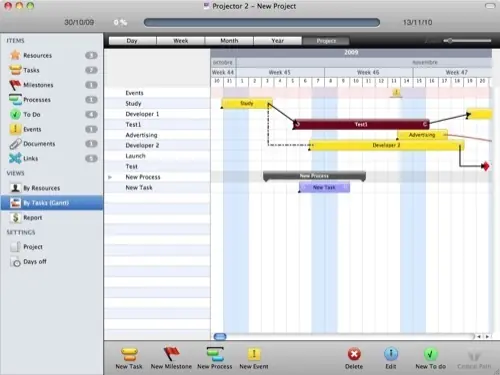Show the By Resources view icon
Screen dimensions: 500x375
(15, 188)
